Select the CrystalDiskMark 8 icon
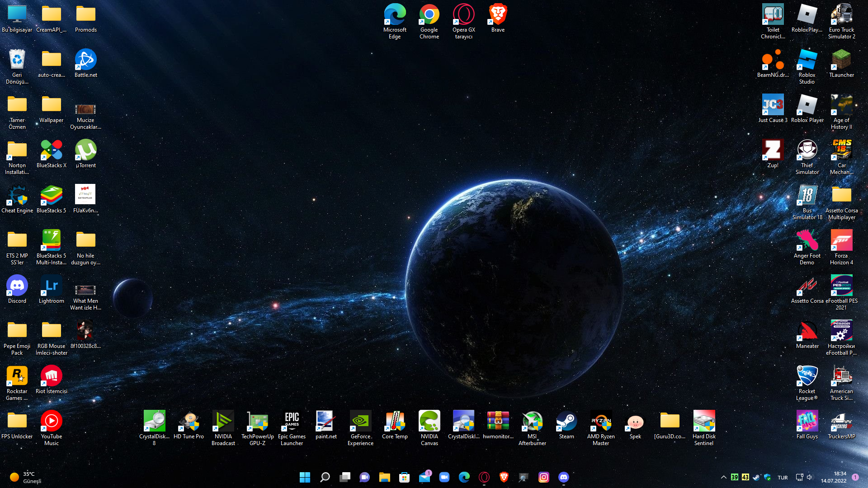Screen dimensions: 868x488 [154, 428]
